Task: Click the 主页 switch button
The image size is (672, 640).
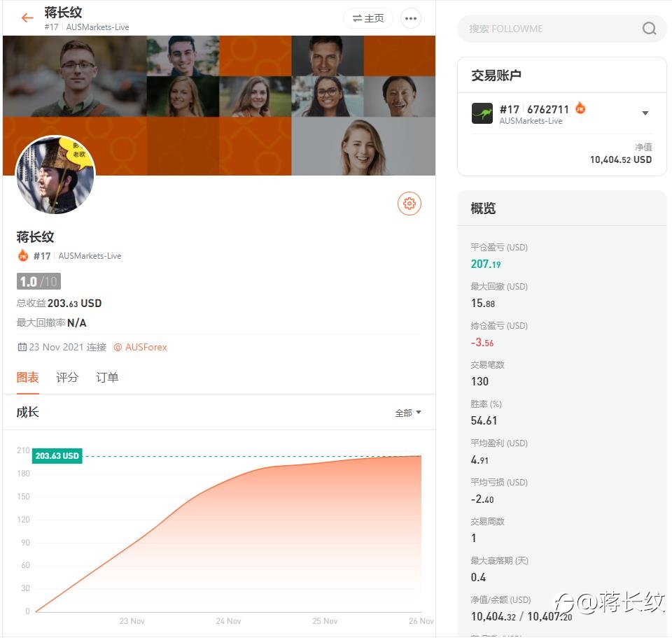Action: 367,18
